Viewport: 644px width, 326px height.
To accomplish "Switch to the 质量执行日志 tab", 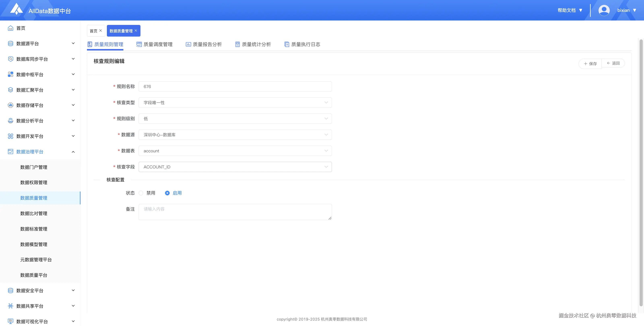I will [302, 44].
